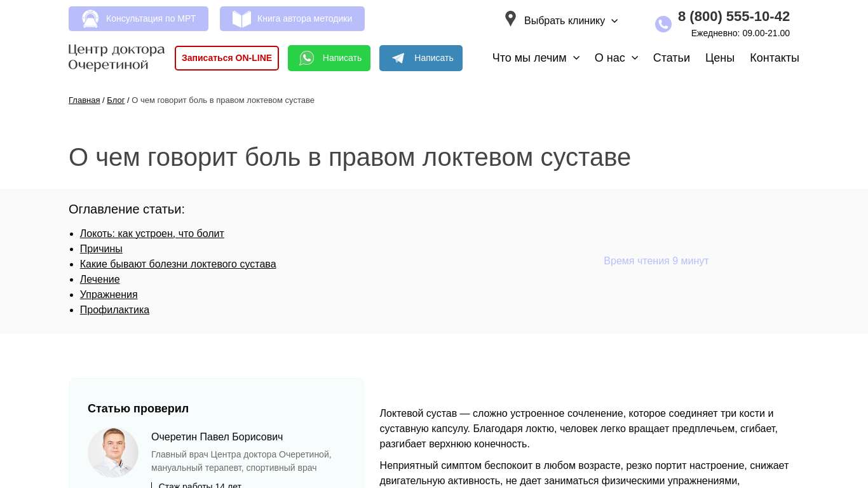Click the open book icon
868x488 pixels.
point(241,19)
